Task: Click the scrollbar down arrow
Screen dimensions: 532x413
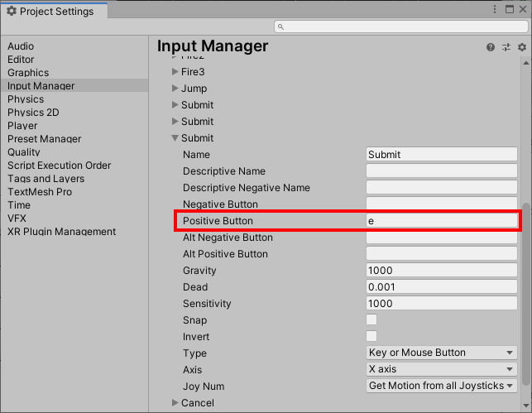Action: (x=526, y=406)
